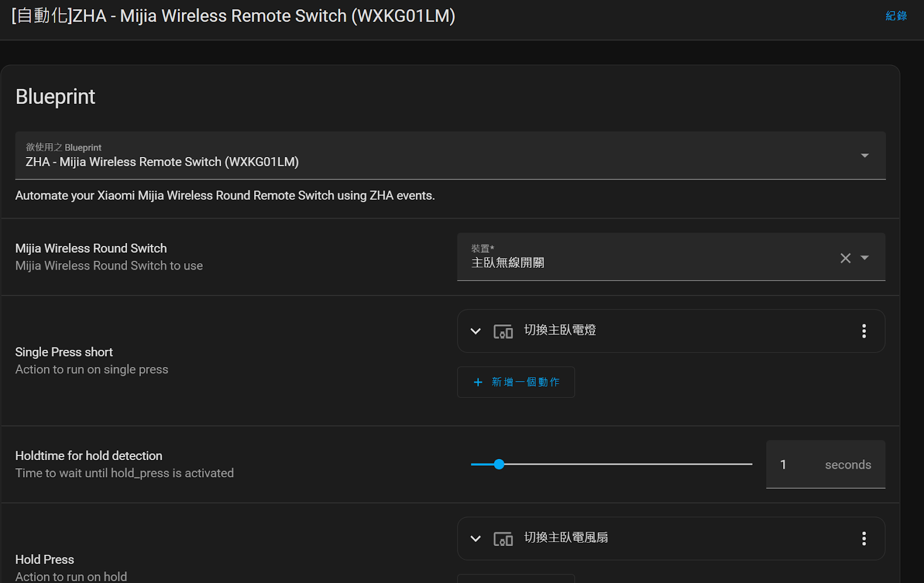Click the Holdtime for hold detection label
924x583 pixels.
tap(89, 456)
